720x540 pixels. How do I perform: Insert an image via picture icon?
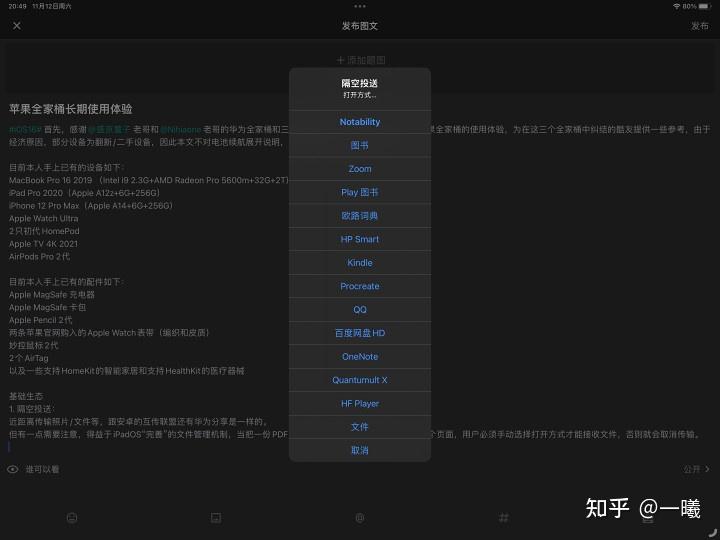pyautogui.click(x=216, y=518)
